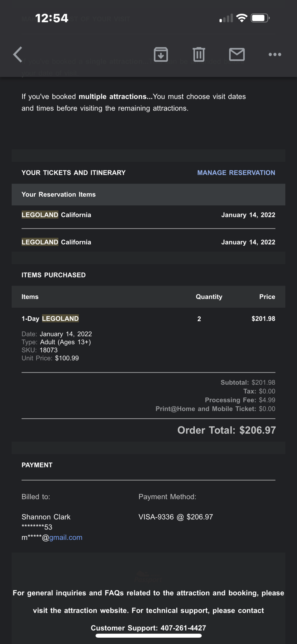Open the three-dot more options menu
The width and height of the screenshot is (297, 644).
(x=275, y=54)
